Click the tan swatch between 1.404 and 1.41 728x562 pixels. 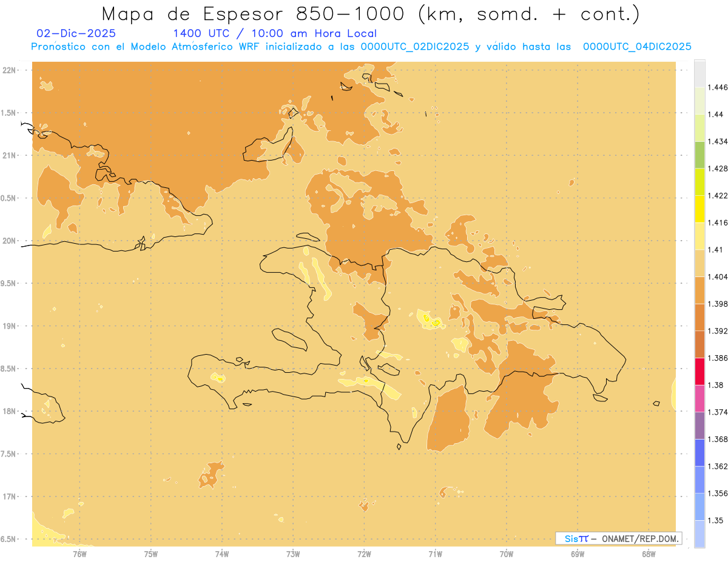coord(699,263)
